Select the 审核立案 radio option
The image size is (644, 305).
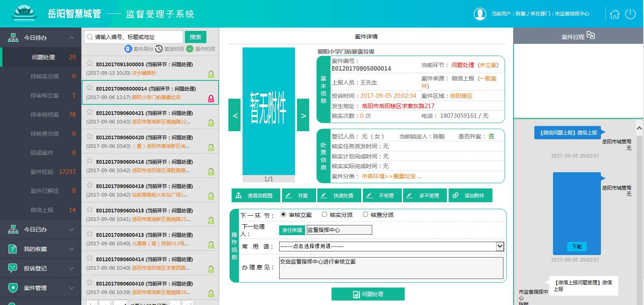pos(284,214)
